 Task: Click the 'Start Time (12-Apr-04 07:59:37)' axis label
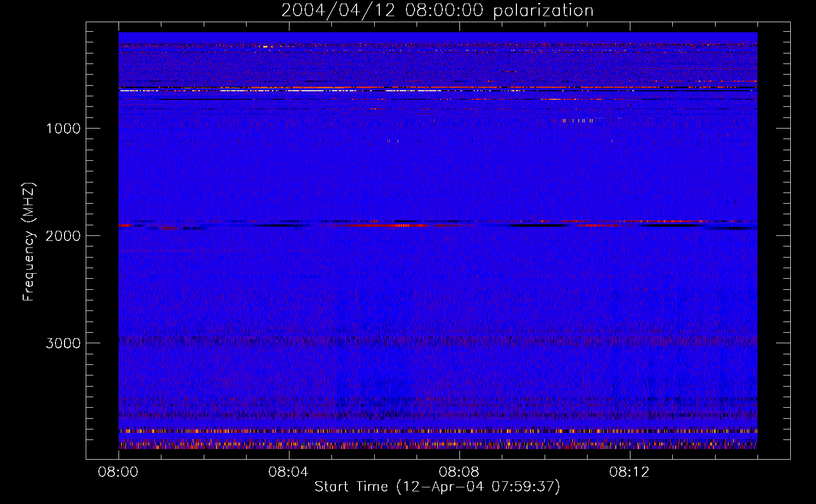pos(437,486)
